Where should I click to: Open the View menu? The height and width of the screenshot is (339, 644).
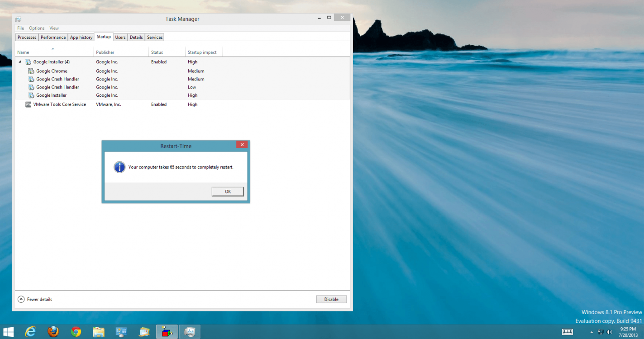point(54,28)
